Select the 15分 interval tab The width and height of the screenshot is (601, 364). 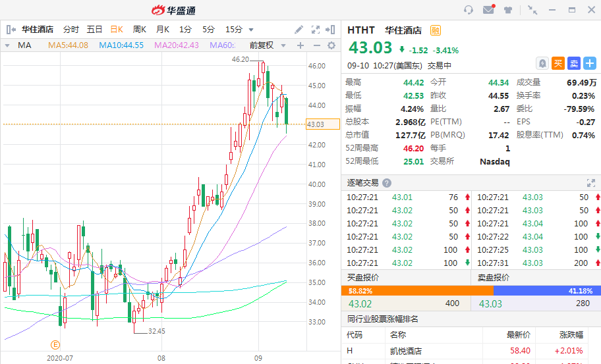coord(234,30)
